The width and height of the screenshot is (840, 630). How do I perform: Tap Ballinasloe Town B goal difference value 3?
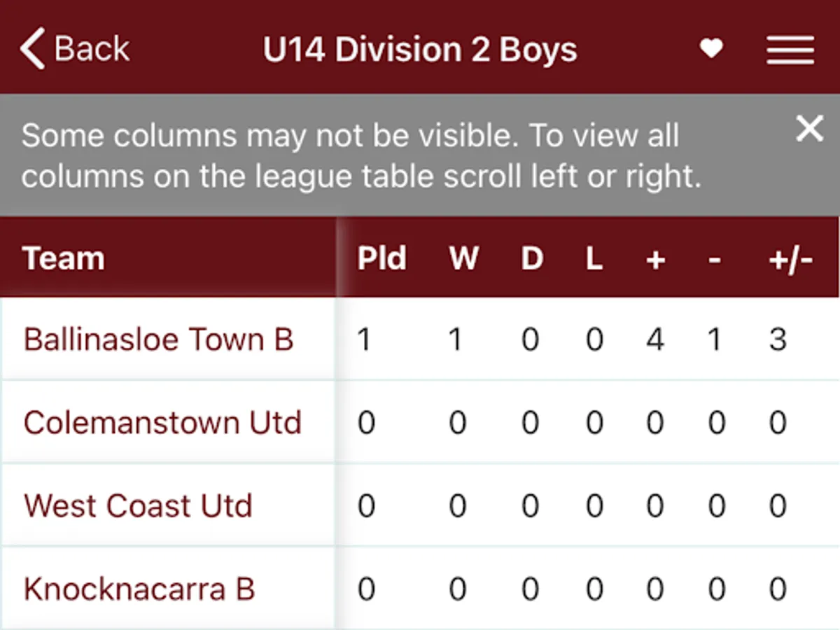pyautogui.click(x=778, y=340)
